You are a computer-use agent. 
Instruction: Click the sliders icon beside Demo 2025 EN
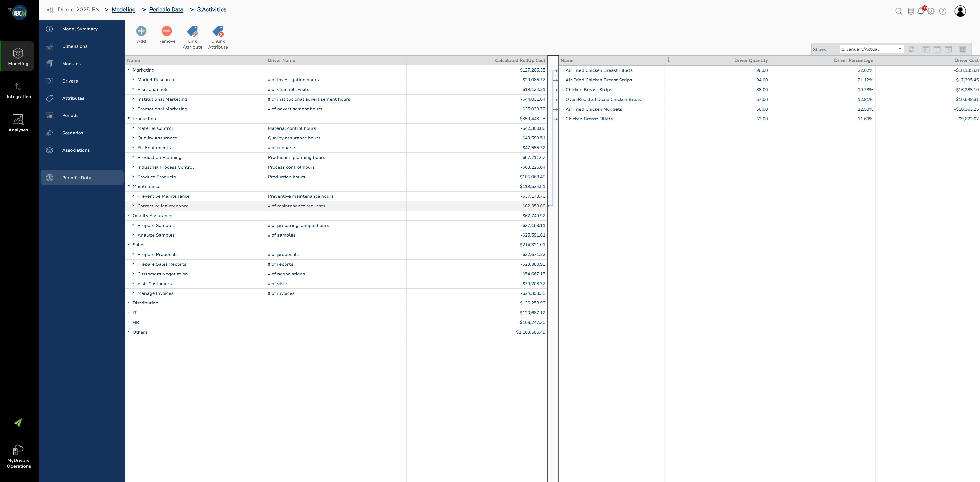[x=50, y=10]
